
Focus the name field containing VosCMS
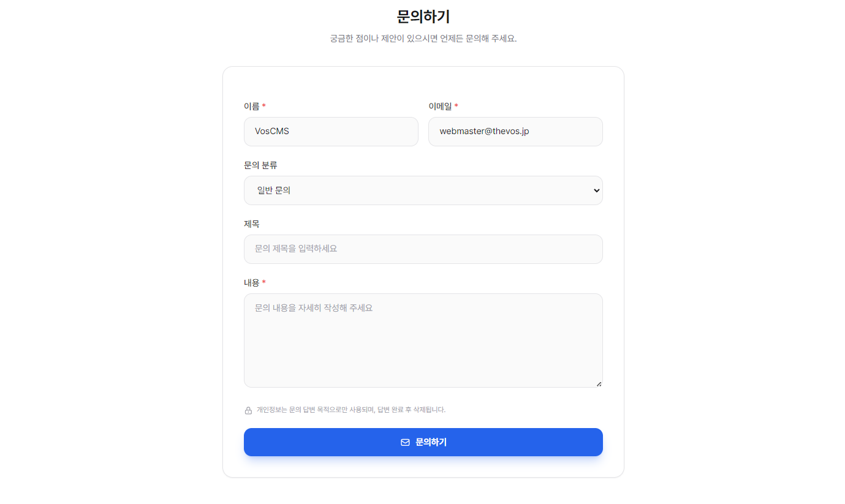331,132
